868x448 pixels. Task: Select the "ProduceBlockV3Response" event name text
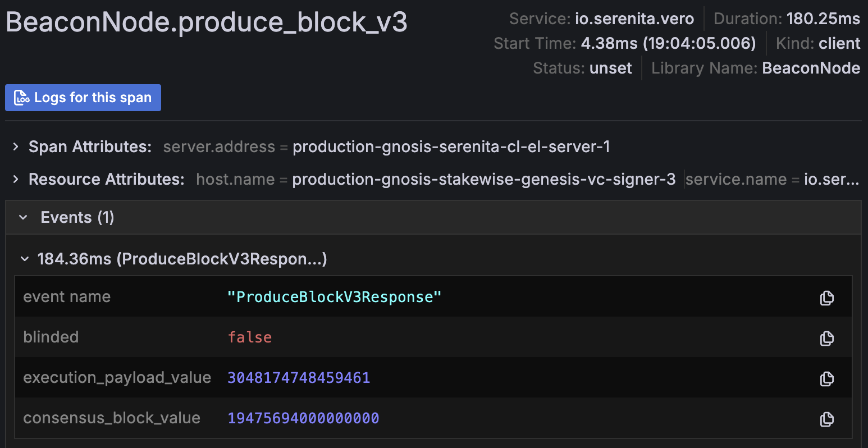[334, 297]
